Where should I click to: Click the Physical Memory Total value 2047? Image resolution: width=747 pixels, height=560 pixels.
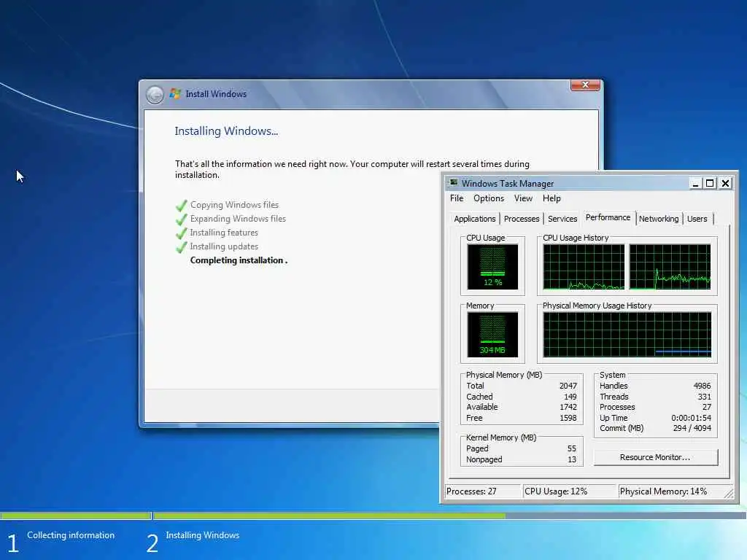pos(568,386)
